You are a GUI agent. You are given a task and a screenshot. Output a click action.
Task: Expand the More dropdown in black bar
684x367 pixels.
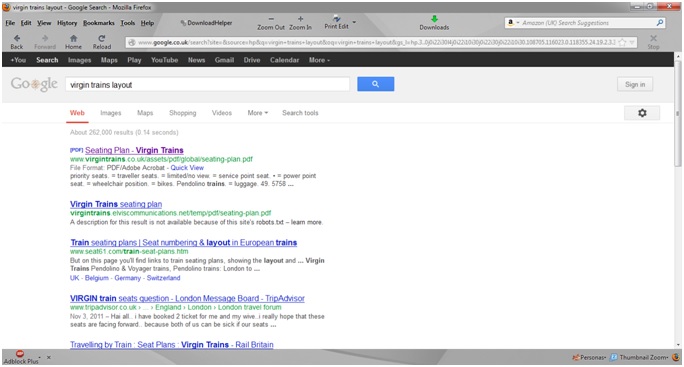(x=319, y=60)
